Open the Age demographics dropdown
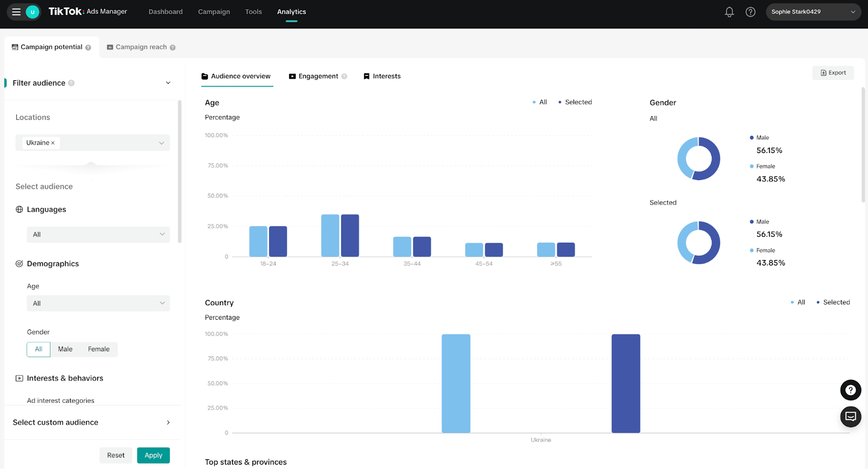868x469 pixels. click(98, 303)
